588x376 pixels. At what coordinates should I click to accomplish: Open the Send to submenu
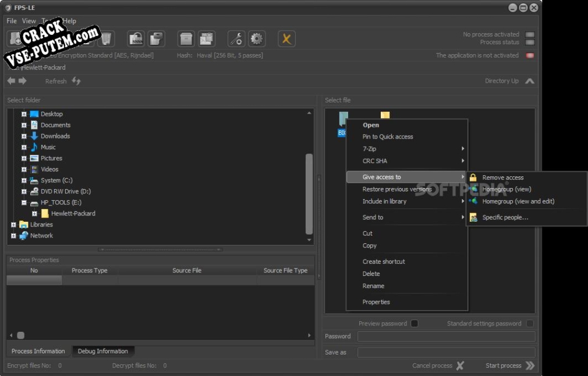(x=407, y=218)
